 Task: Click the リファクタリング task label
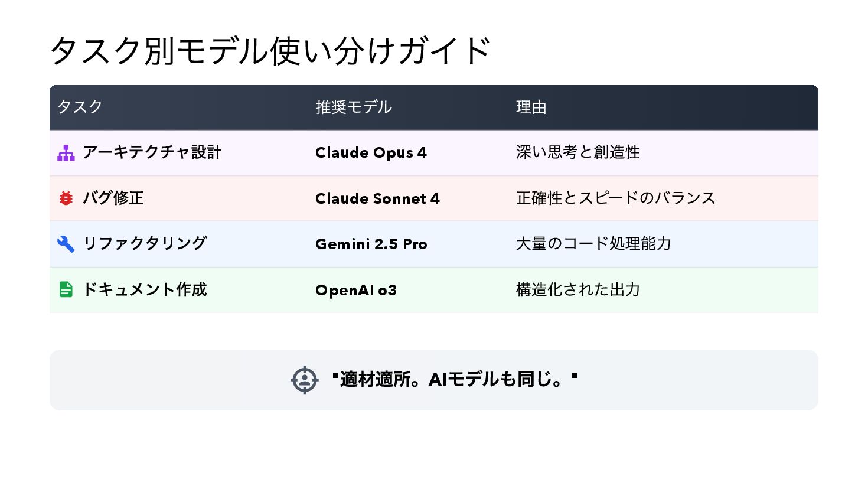click(145, 243)
